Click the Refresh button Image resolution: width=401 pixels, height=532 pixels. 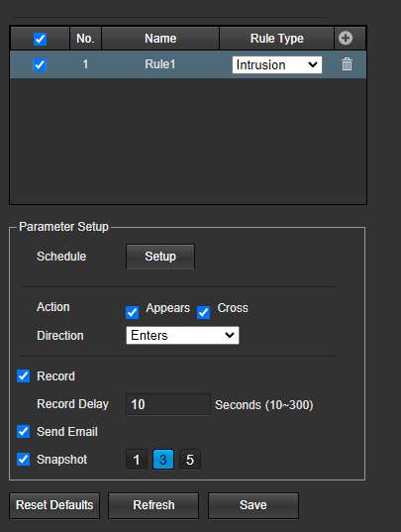pyautogui.click(x=153, y=505)
